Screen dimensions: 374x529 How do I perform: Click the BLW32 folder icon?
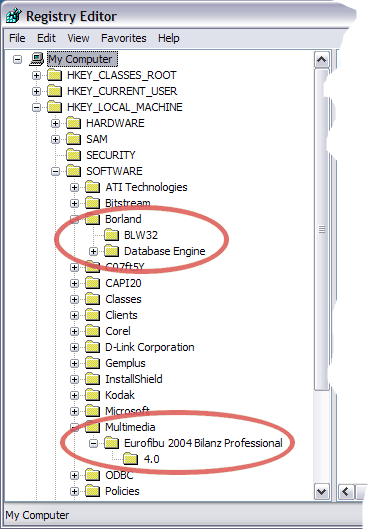(112, 235)
